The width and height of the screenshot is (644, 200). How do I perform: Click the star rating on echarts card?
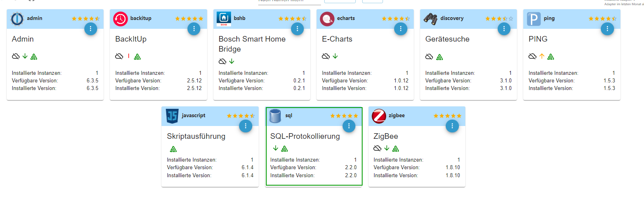click(396, 19)
